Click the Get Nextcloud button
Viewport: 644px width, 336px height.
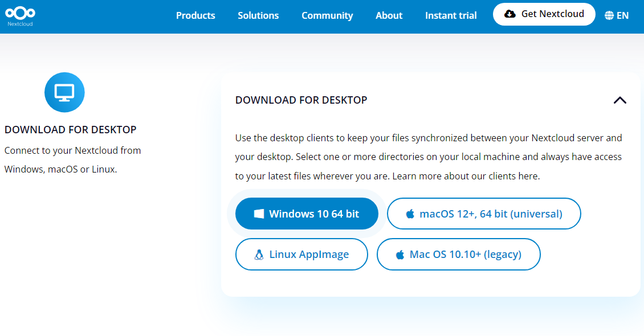point(544,14)
